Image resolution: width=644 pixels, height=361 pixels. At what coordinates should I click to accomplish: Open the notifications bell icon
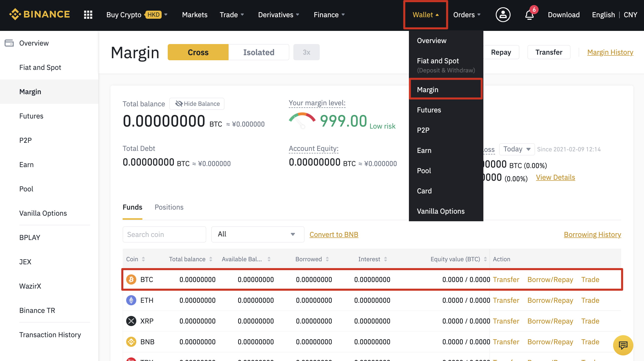[x=529, y=15]
